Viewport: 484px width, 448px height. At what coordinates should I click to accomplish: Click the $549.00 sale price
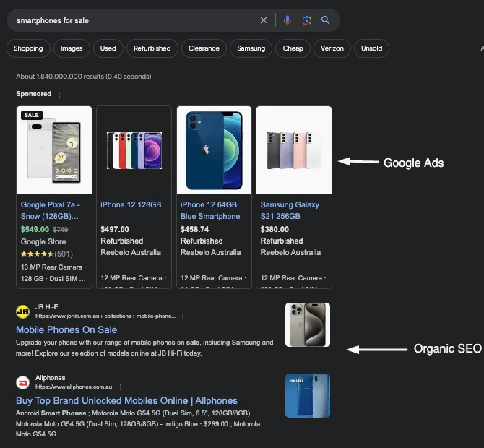(35, 229)
